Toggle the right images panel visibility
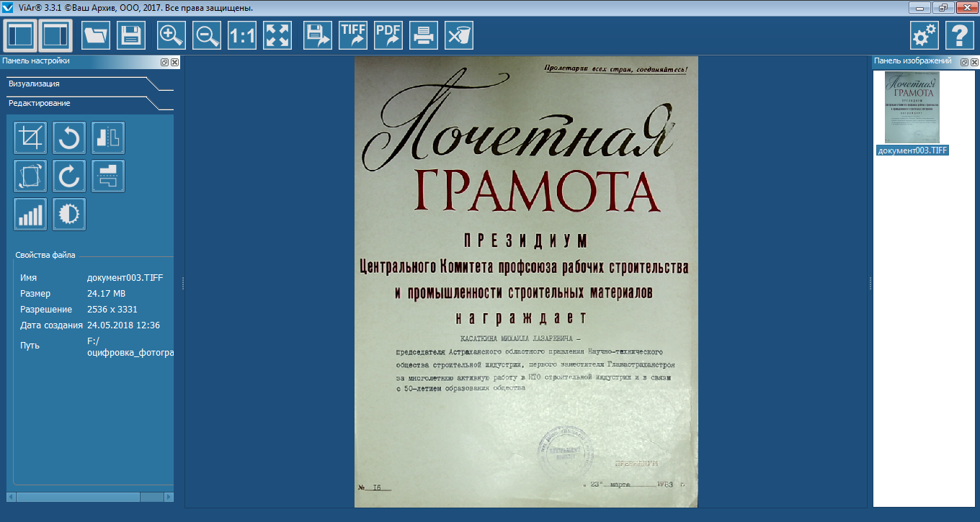The height and width of the screenshot is (522, 980). point(55,35)
